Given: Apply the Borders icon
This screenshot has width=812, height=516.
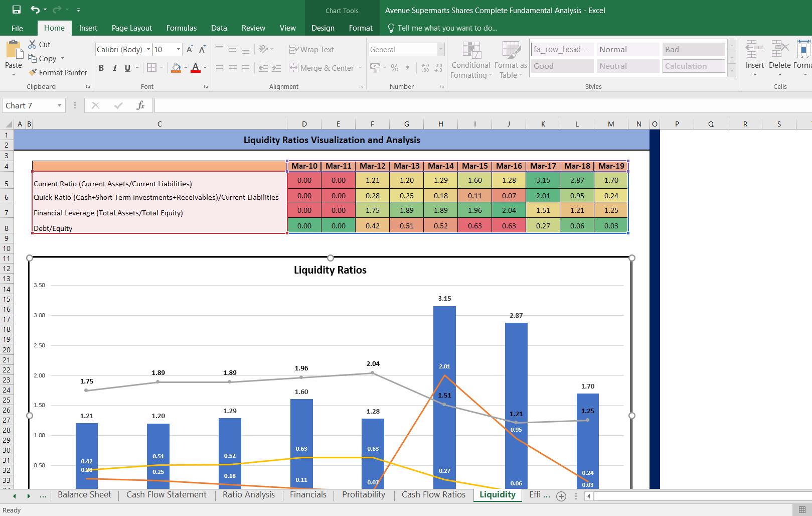Looking at the screenshot, I should click(152, 67).
